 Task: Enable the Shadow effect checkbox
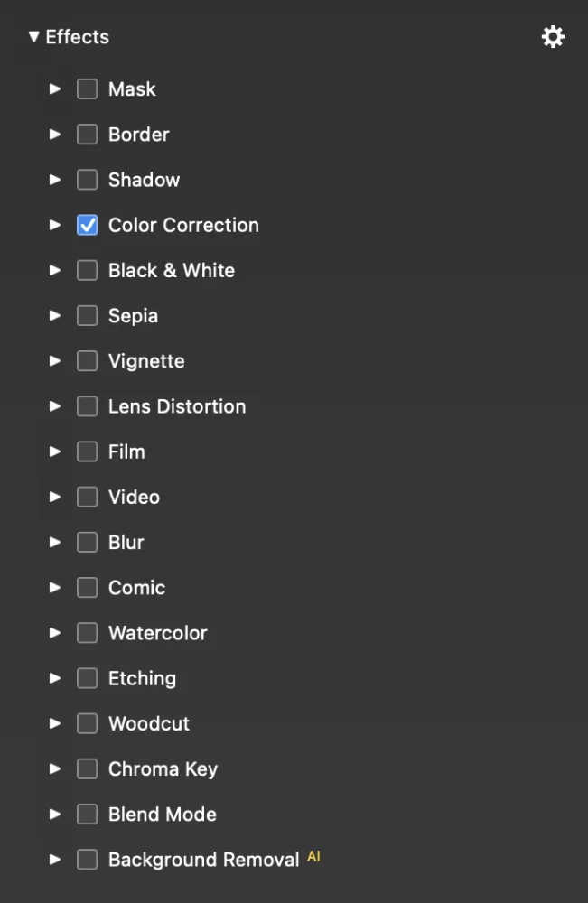[x=87, y=180]
